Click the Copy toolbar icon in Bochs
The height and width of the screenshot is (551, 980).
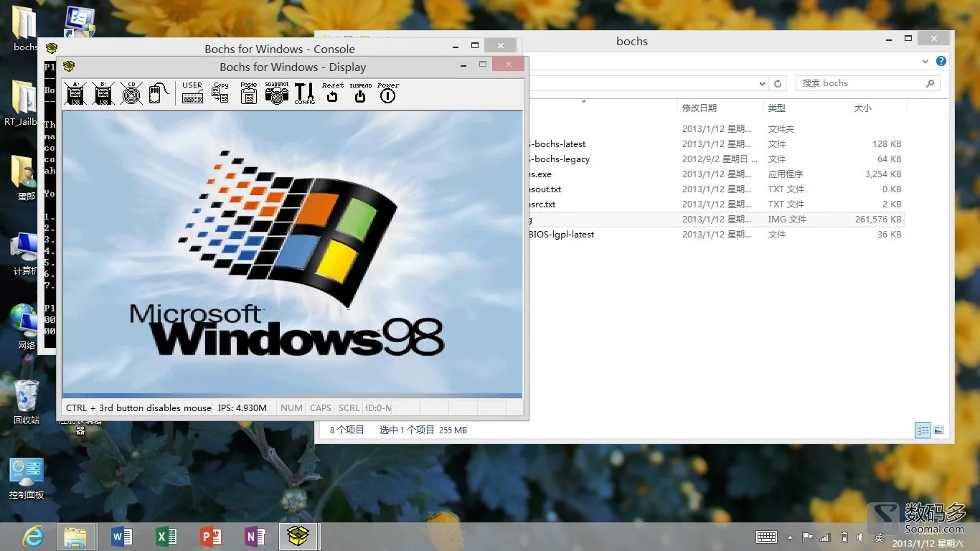220,93
